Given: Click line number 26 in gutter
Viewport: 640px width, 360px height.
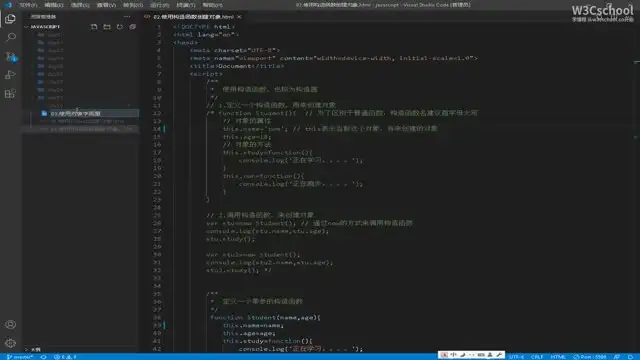Looking at the screenshot, I should (x=157, y=223).
